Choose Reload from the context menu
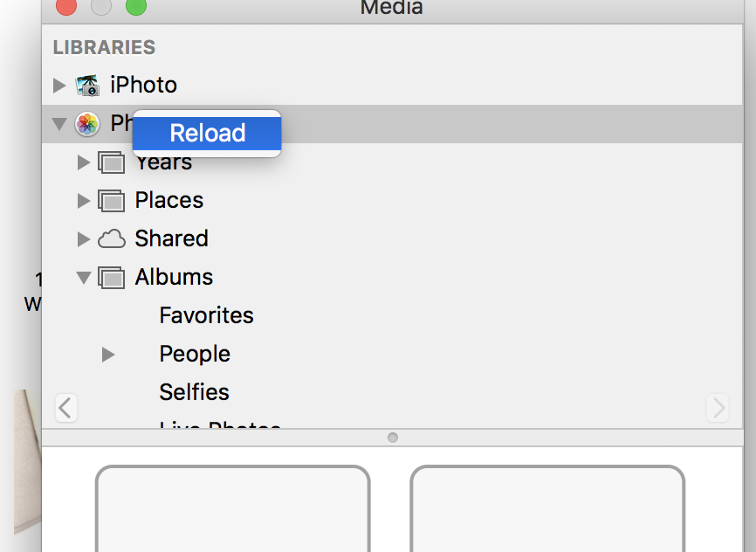Viewport: 756px width, 552px height. coord(207,133)
